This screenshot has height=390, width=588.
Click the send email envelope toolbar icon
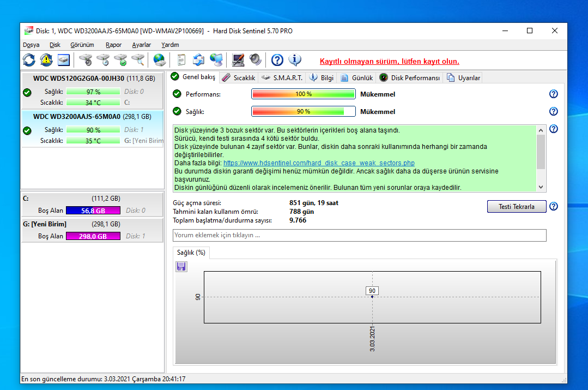click(198, 59)
